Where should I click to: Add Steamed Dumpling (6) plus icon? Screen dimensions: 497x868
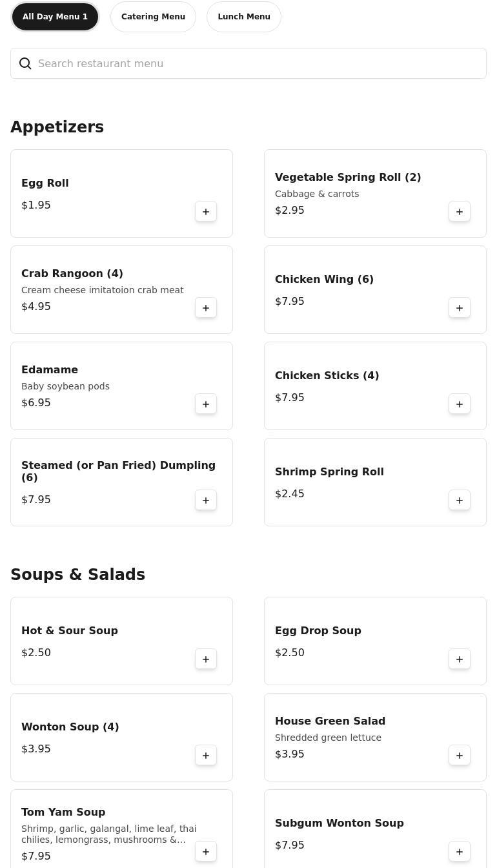(206, 500)
